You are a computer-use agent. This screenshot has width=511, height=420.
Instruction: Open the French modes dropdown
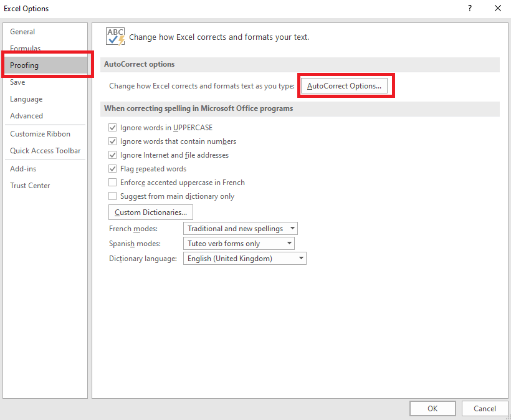tap(241, 229)
